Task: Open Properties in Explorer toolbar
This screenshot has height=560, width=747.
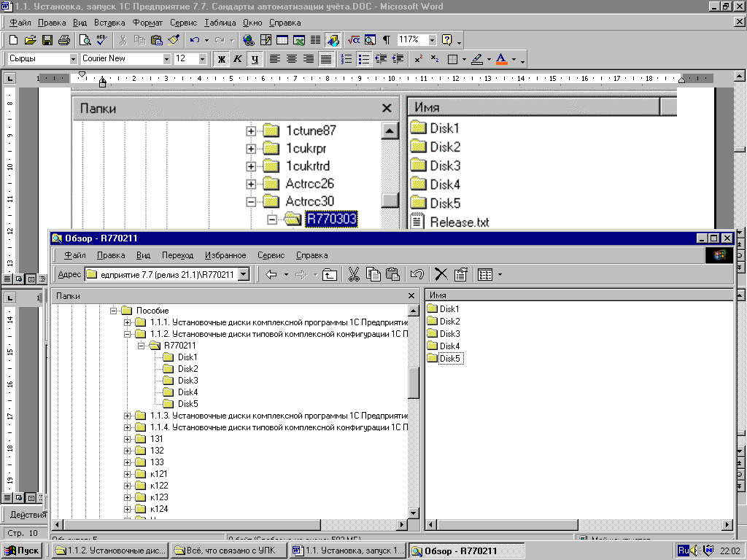Action: [x=461, y=274]
